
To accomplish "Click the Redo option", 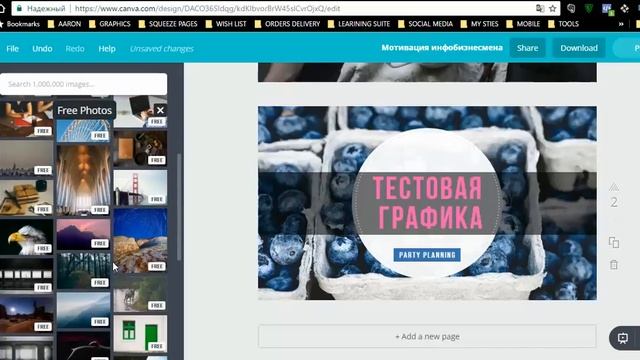I will (75, 49).
